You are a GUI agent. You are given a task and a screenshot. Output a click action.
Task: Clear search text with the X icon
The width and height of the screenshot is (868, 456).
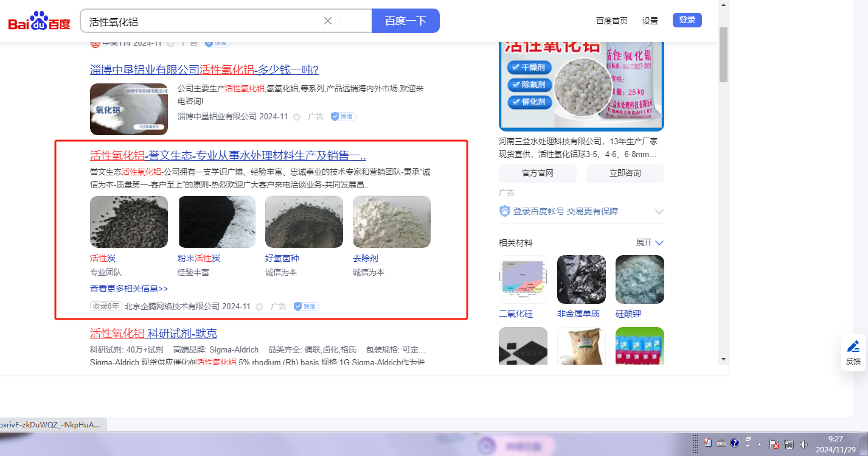[x=327, y=21]
